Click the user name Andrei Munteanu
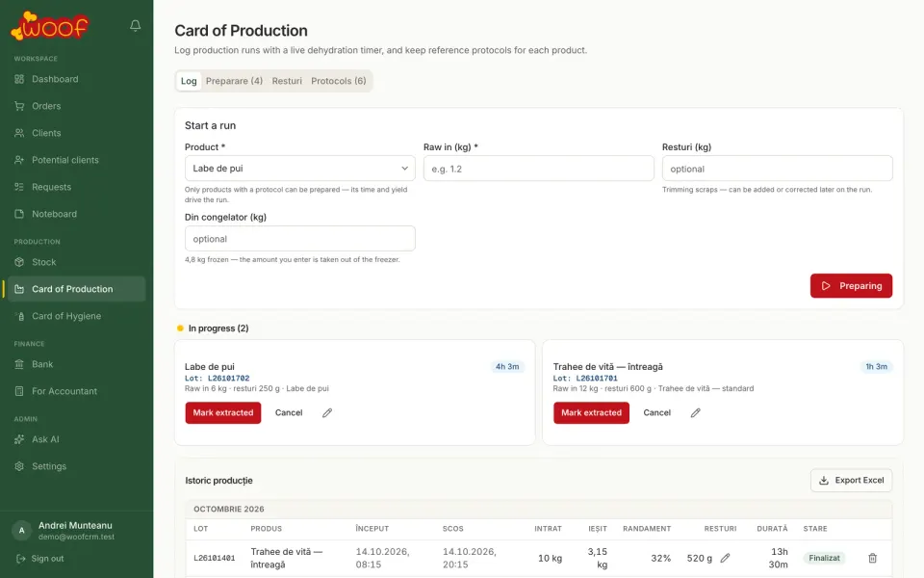 [75, 526]
